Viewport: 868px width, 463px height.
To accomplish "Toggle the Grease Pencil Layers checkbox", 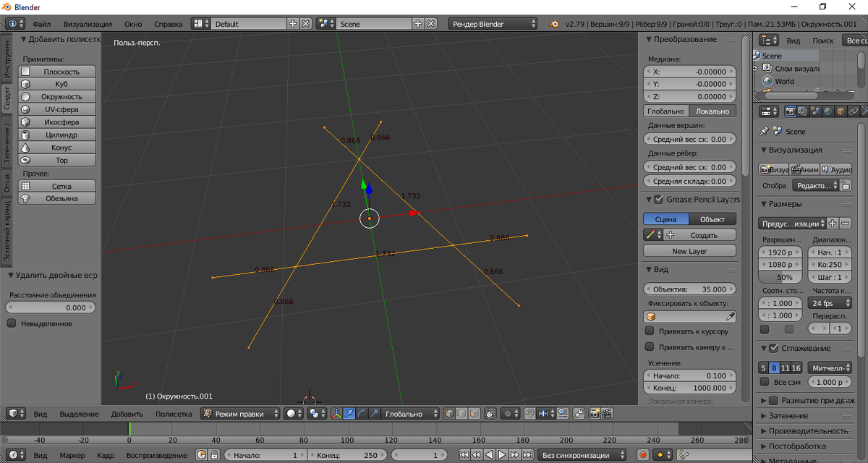I will coord(658,200).
